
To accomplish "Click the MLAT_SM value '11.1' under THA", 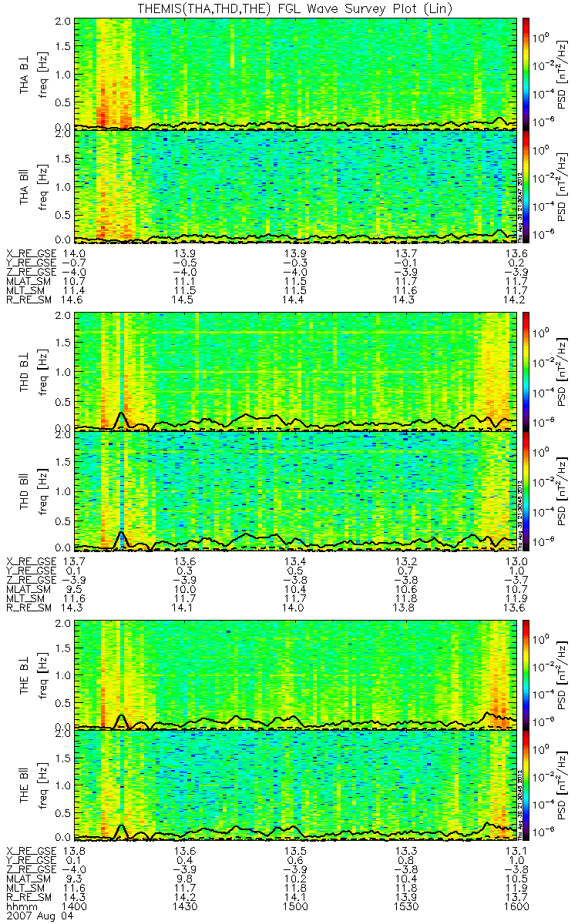I will [186, 281].
